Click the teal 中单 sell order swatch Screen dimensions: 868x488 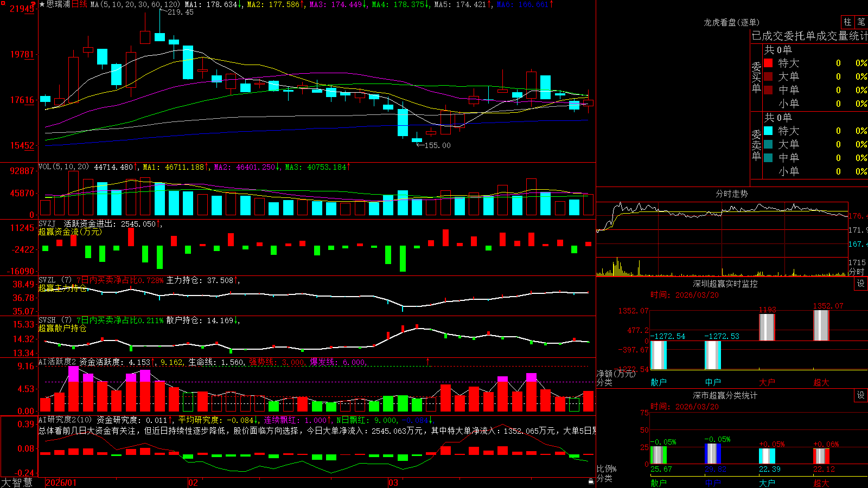(x=768, y=158)
